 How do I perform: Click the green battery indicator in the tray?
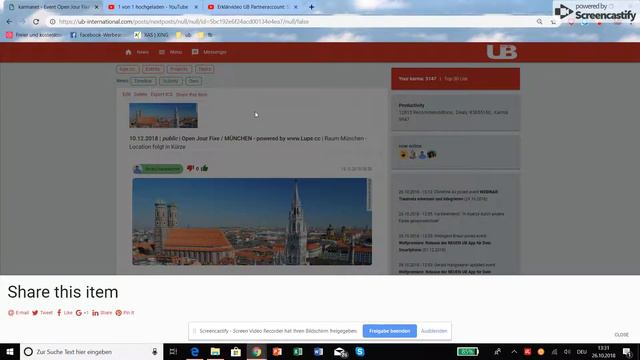pos(467,351)
